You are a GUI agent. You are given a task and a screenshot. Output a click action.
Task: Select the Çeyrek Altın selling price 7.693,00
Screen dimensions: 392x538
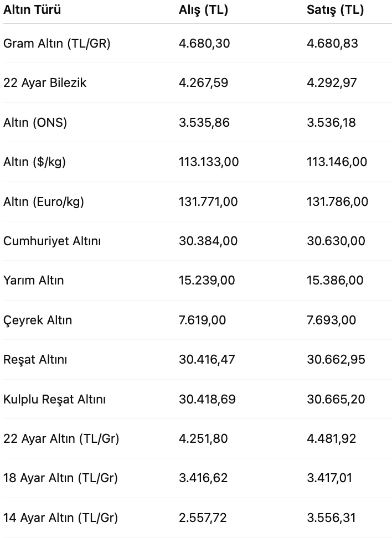click(x=331, y=320)
